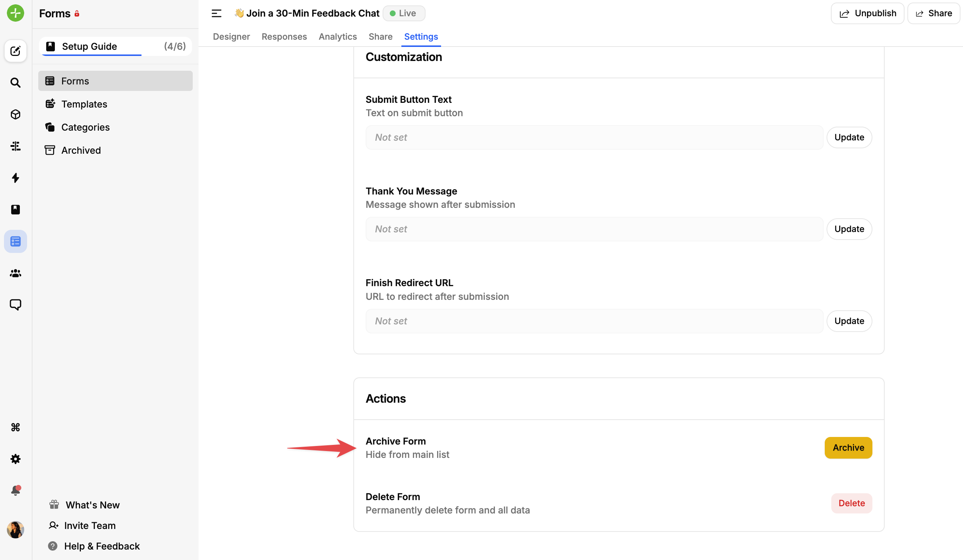
Task: Switch to the Responses tab
Action: [x=284, y=37]
